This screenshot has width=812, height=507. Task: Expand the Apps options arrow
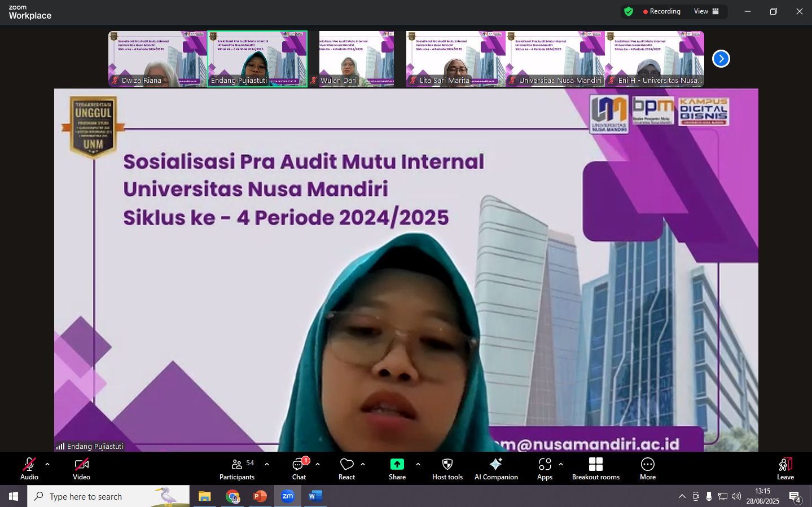pos(561,464)
